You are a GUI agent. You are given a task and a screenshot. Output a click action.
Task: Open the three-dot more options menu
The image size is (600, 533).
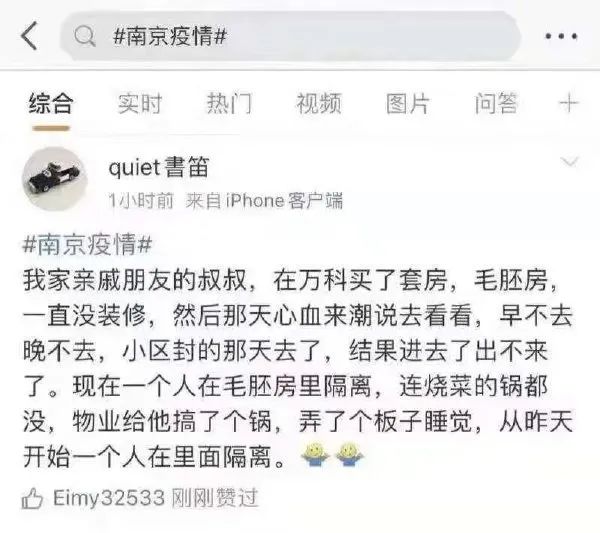tap(561, 36)
